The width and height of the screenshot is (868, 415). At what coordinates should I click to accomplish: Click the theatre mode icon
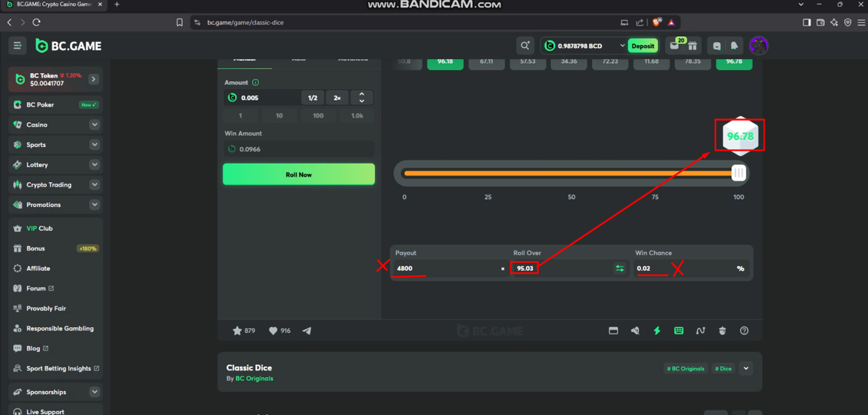[x=613, y=330]
